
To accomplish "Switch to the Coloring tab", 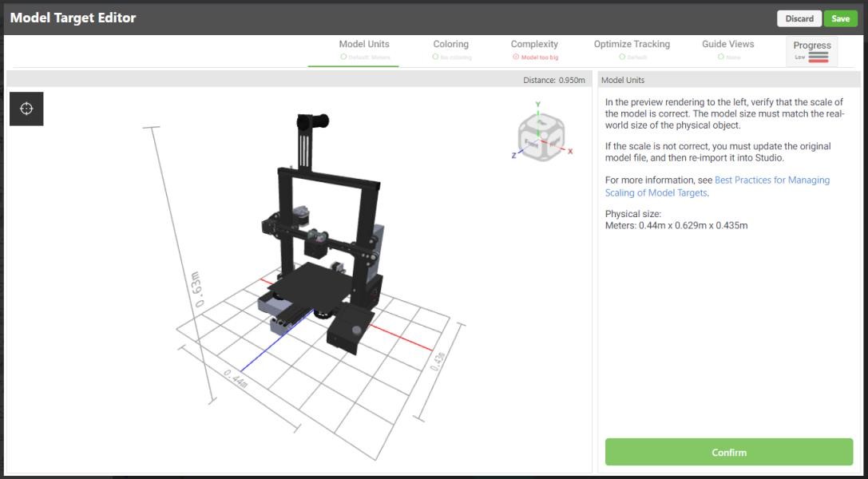I will (450, 44).
